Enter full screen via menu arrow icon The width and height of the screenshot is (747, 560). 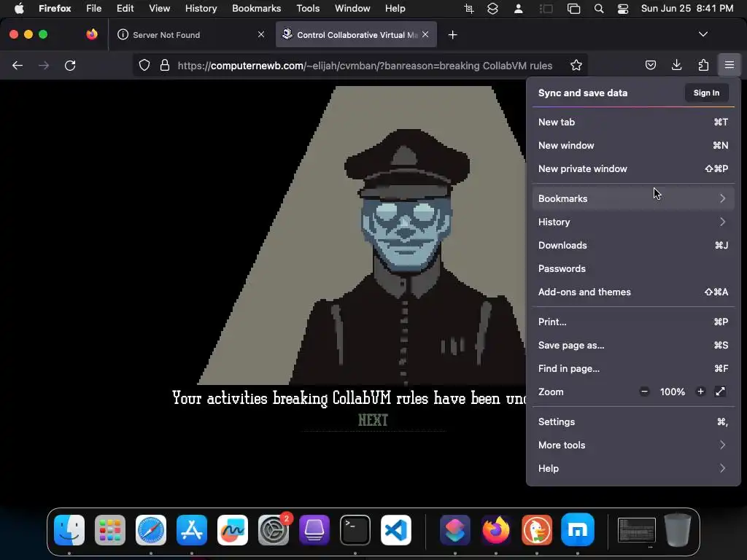pyautogui.click(x=720, y=392)
